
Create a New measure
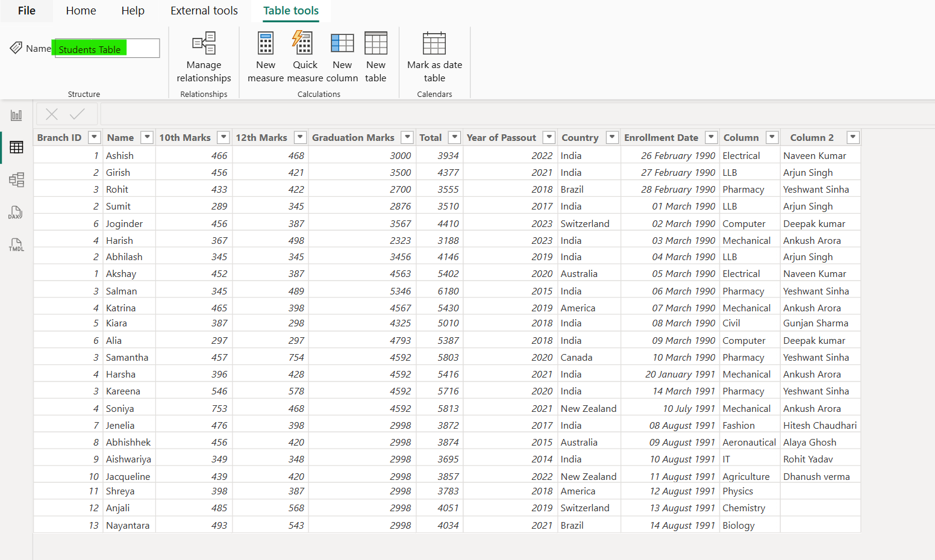(266, 56)
